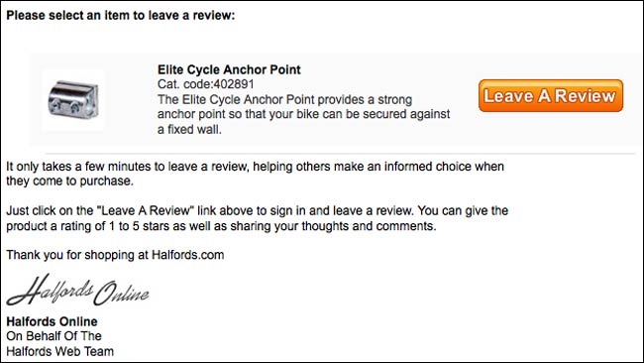The width and height of the screenshot is (644, 363).
Task: Click the 'Please select an item' heading
Action: coord(120,15)
